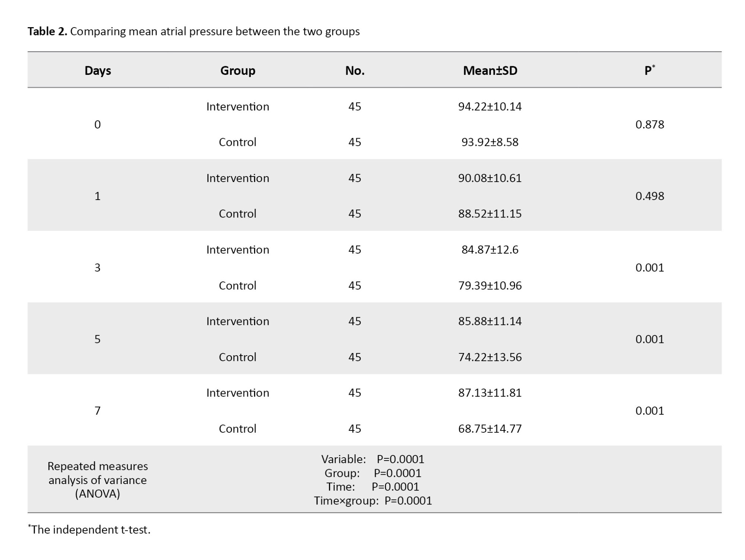Select the 94.22±10.14 mean value

pyautogui.click(x=490, y=106)
